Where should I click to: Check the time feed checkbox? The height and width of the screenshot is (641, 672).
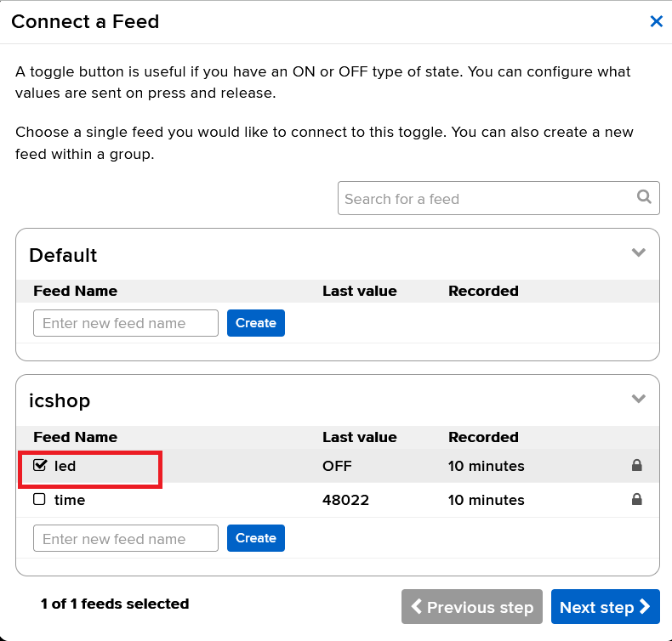coord(39,499)
